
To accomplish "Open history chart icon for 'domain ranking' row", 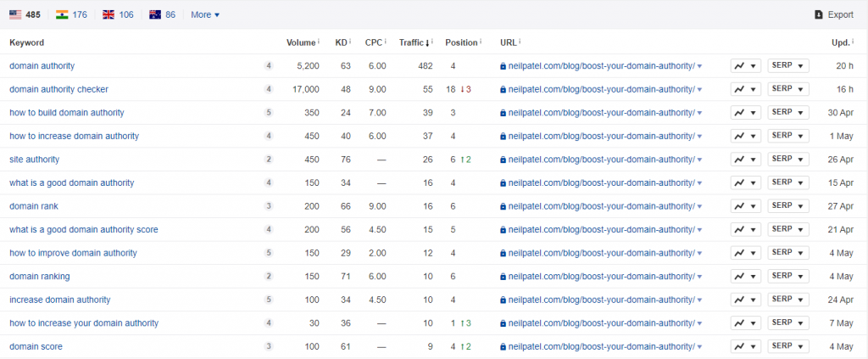I will (x=746, y=276).
